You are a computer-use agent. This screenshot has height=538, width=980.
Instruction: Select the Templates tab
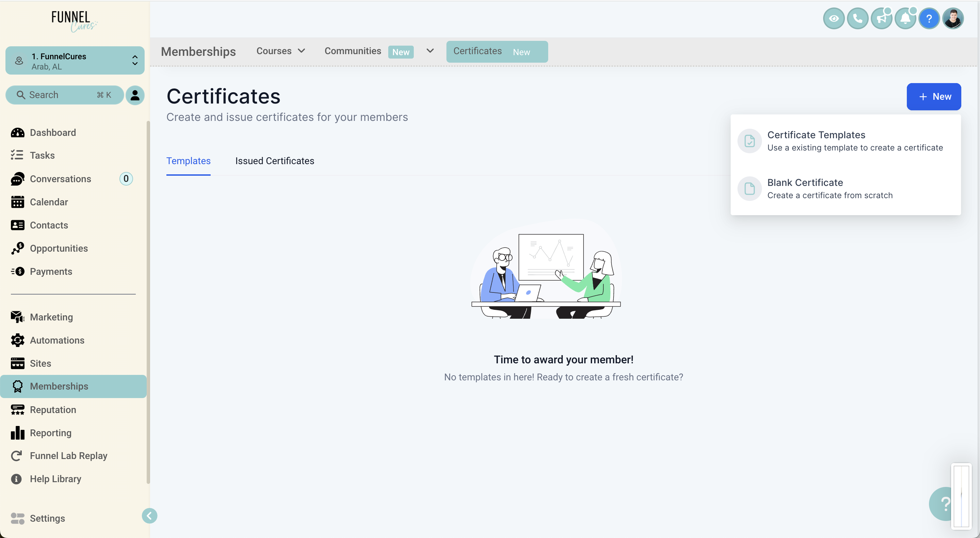click(188, 160)
